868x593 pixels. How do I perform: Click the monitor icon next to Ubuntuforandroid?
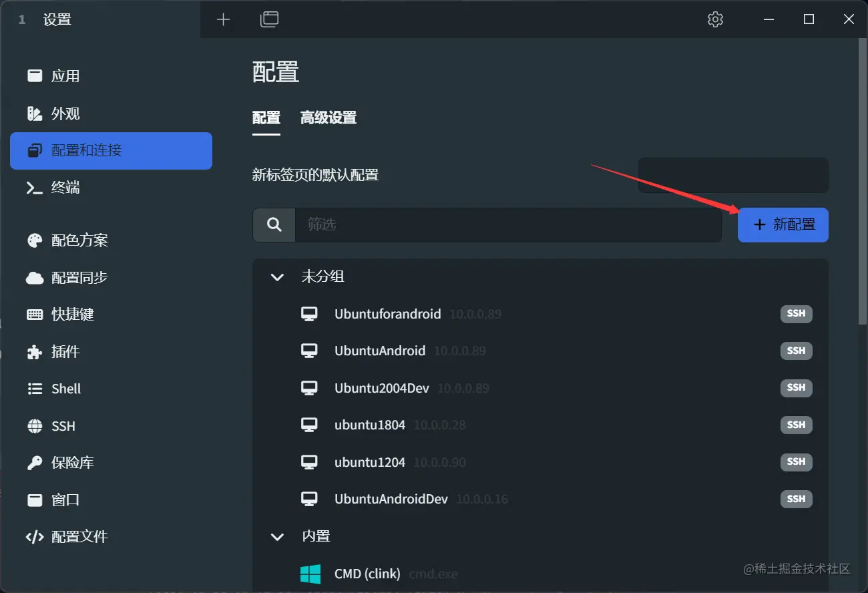pyautogui.click(x=309, y=314)
